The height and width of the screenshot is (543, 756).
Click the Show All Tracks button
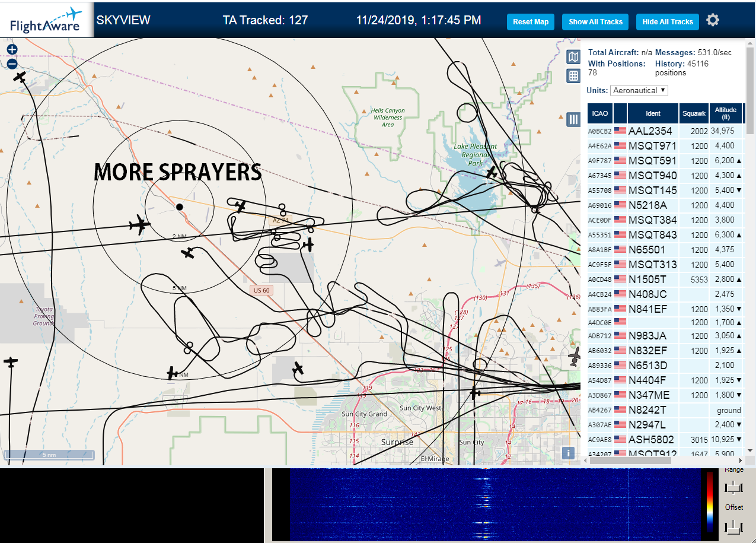[595, 22]
